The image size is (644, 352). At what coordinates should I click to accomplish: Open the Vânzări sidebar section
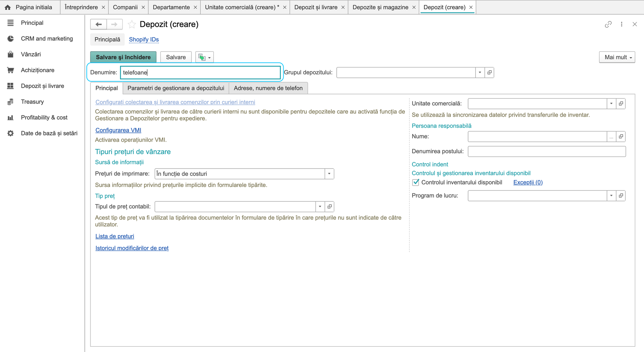pos(31,54)
